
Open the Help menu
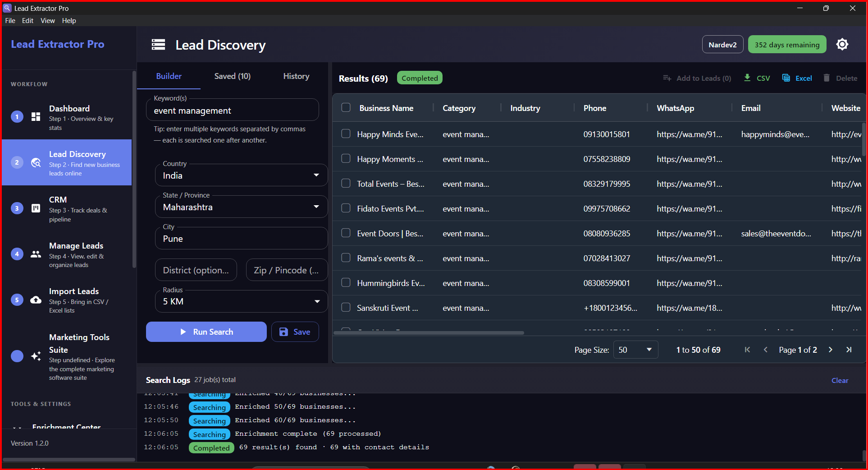[69, 21]
